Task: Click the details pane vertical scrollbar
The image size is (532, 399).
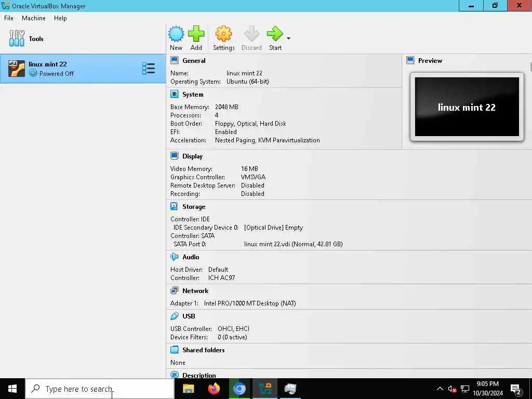Action: click(x=530, y=66)
